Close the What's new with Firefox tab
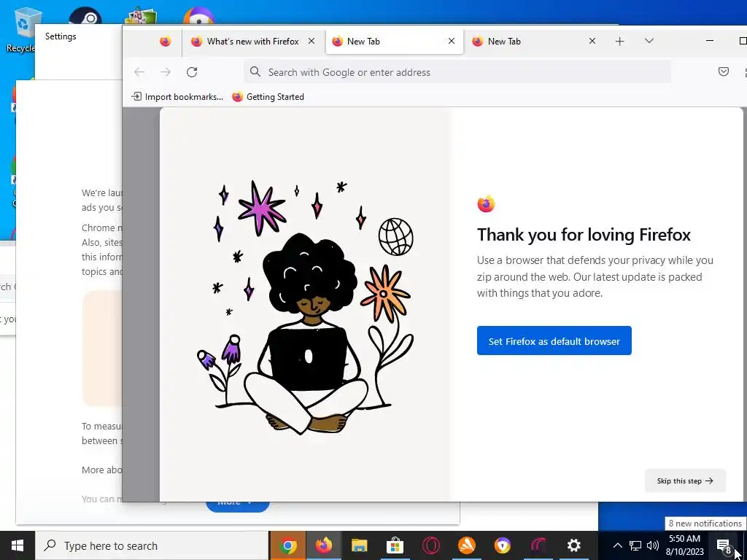The image size is (747, 560). point(311,41)
